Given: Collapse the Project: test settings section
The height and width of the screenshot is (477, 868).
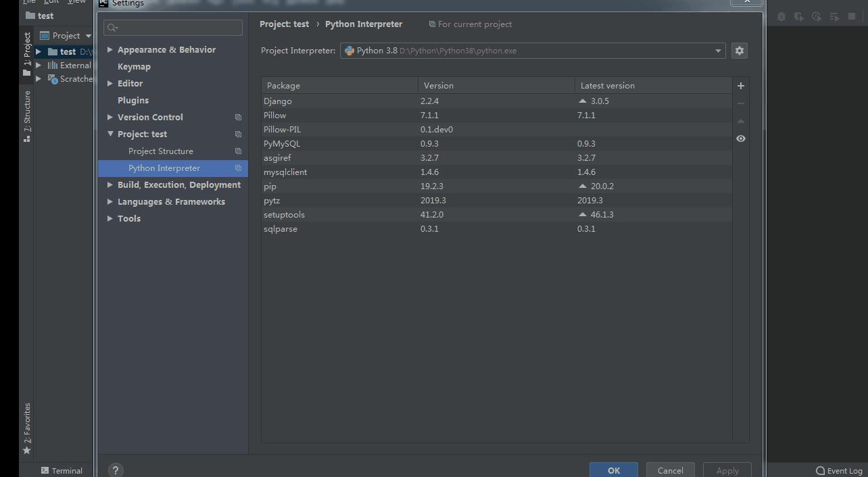Looking at the screenshot, I should pos(110,134).
